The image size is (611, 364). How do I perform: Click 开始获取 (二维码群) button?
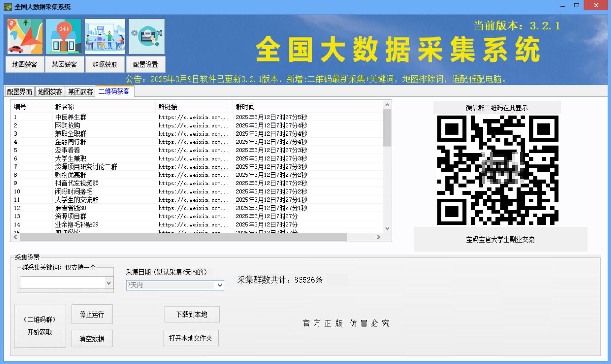(40, 325)
